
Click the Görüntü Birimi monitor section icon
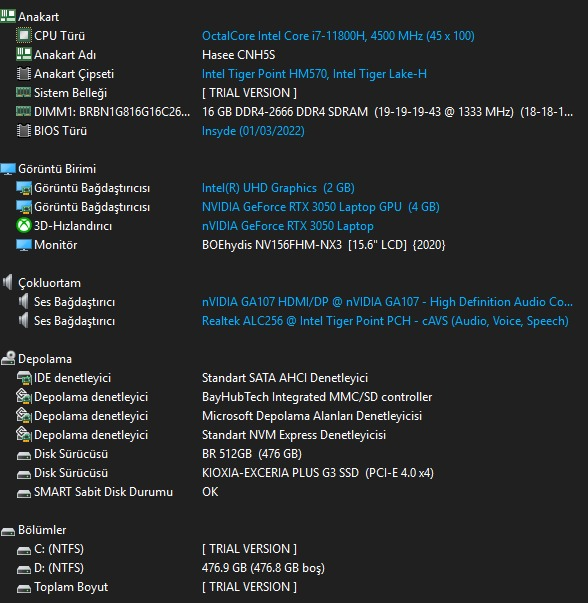tap(8, 169)
